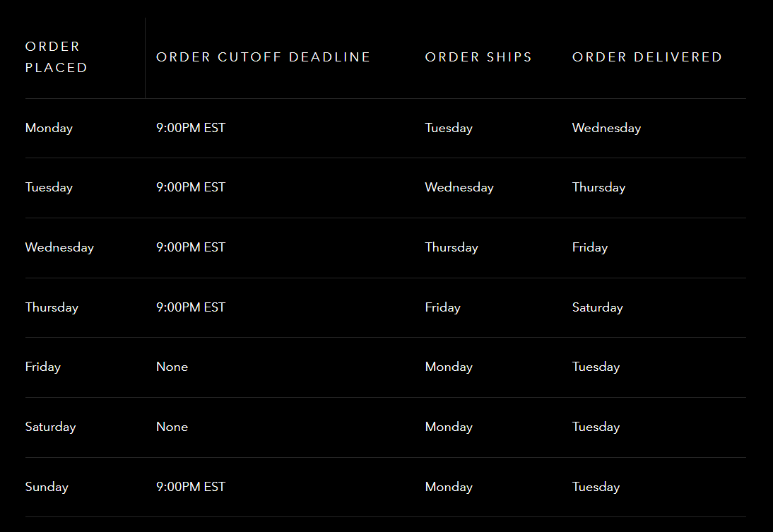
Task: Click Friday in the Order Ships column
Action: coord(443,307)
